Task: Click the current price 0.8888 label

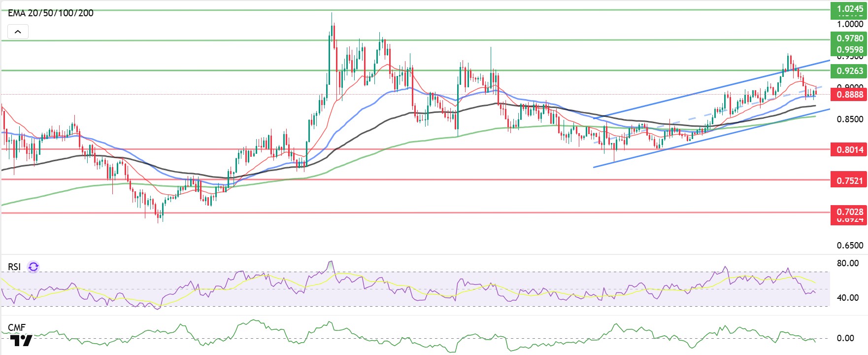Action: pyautogui.click(x=849, y=94)
